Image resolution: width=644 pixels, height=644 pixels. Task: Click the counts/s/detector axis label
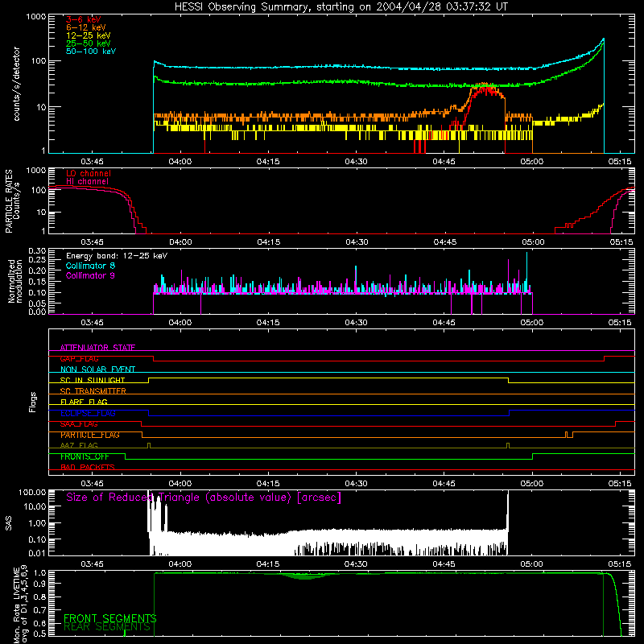(17, 84)
